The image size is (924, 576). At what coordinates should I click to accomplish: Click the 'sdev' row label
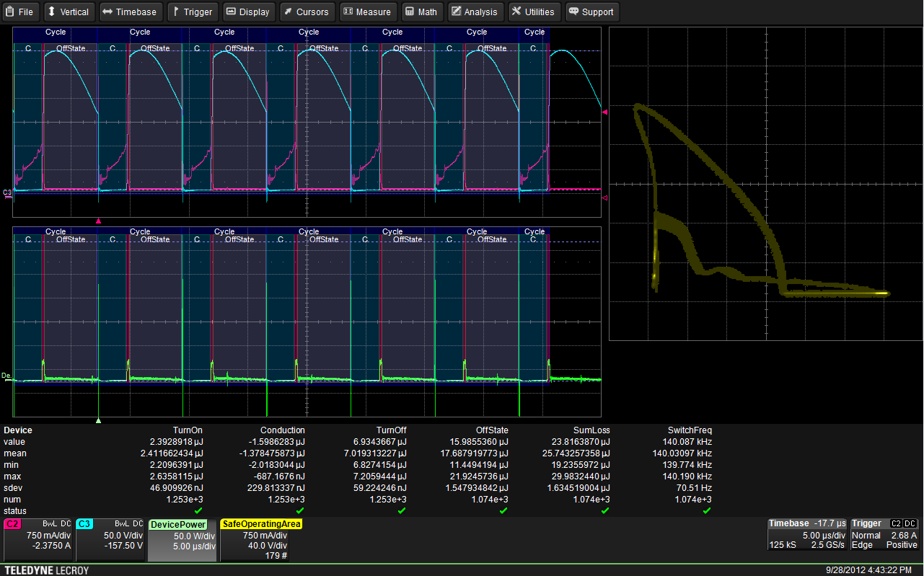tap(14, 488)
